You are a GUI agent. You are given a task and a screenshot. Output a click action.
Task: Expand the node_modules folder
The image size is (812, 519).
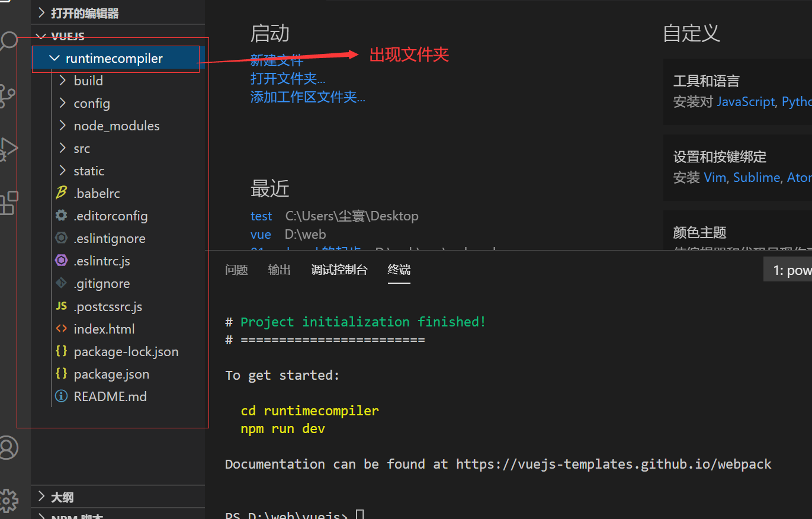[63, 126]
